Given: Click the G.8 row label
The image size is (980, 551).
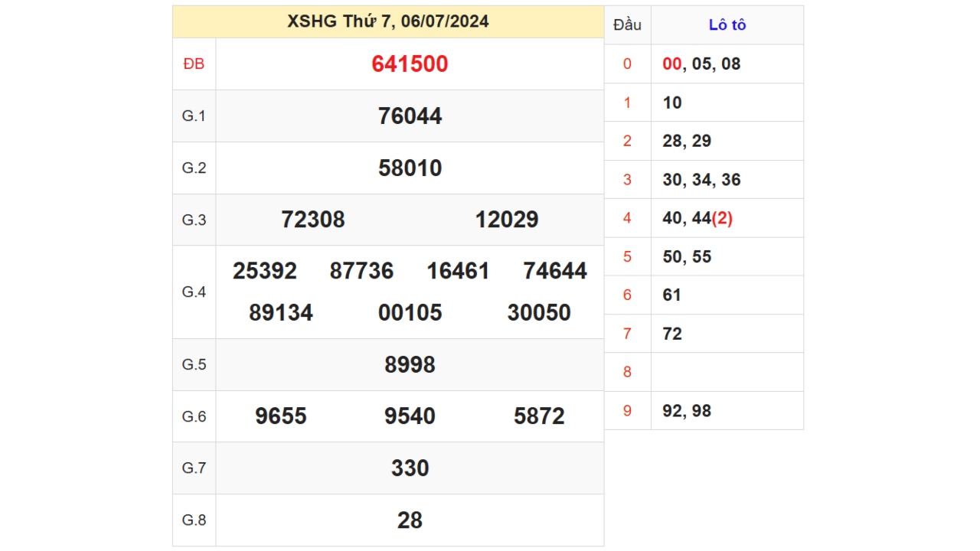Looking at the screenshot, I should 194,520.
